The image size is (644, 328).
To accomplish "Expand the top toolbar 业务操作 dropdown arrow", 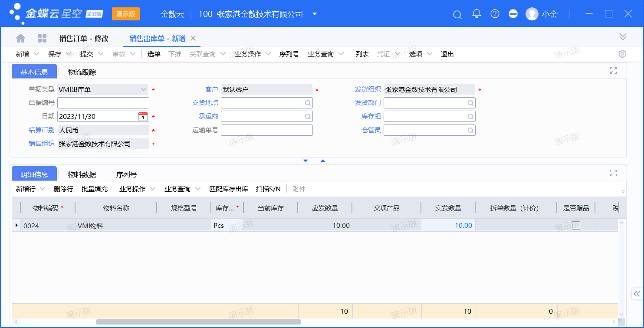I will (x=268, y=54).
